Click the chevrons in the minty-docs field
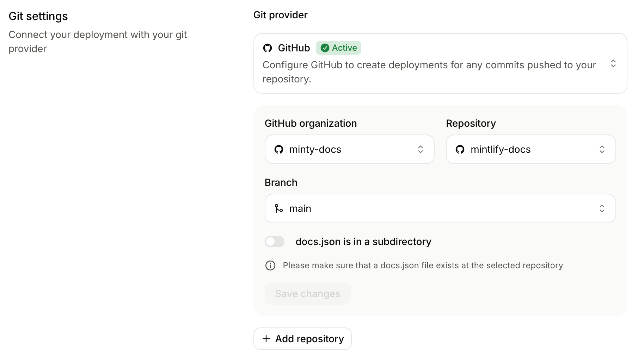The image size is (644, 363). click(421, 149)
